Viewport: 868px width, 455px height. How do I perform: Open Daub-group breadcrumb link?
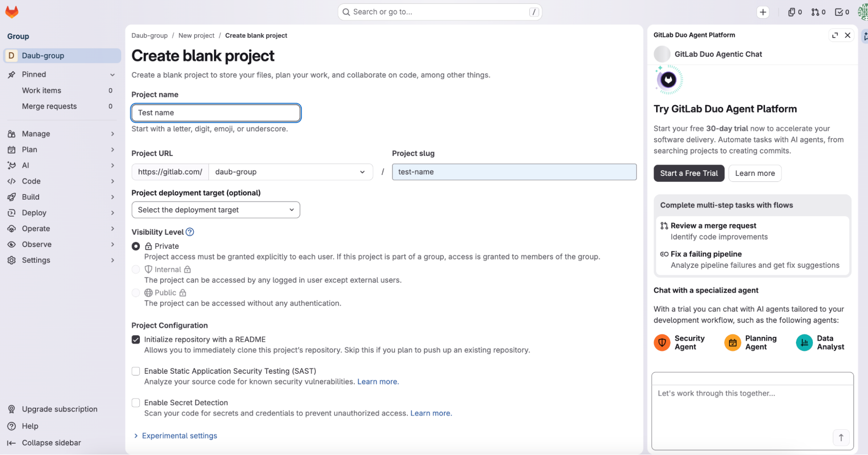click(x=149, y=36)
